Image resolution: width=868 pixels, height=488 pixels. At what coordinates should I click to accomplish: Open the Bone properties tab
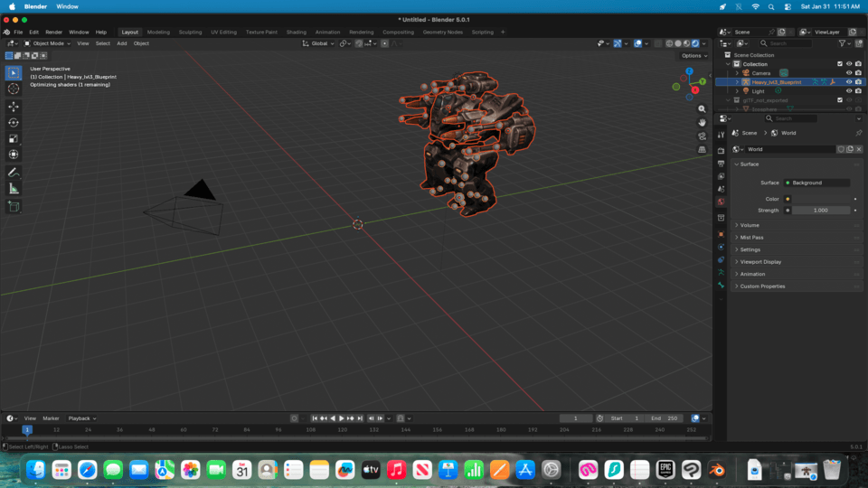coord(721,286)
